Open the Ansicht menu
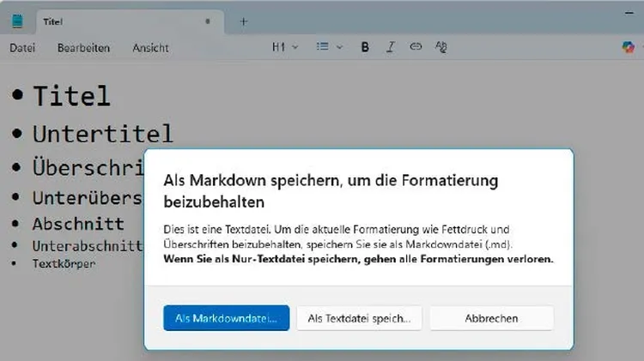 [150, 48]
